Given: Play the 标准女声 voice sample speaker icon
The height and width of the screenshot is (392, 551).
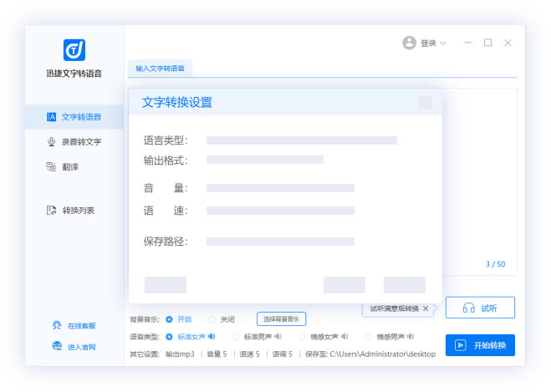Looking at the screenshot, I should 212,337.
